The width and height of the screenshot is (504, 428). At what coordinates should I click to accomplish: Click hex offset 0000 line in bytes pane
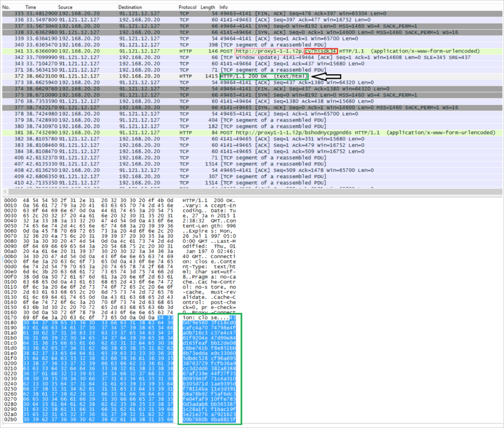pyautogui.click(x=9, y=201)
